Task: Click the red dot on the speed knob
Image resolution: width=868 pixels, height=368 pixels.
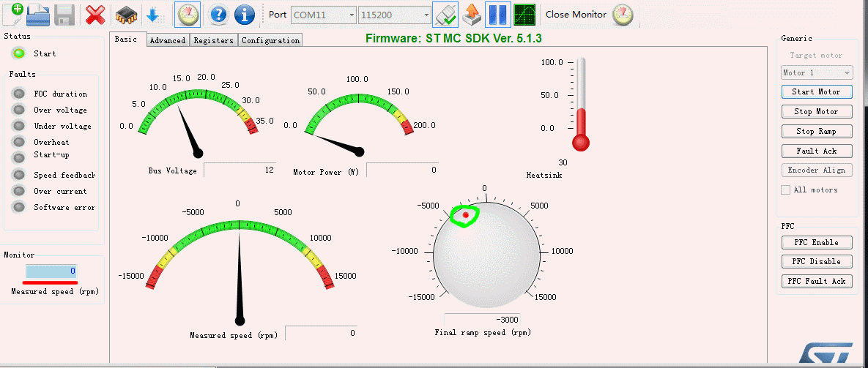Action: (x=466, y=214)
